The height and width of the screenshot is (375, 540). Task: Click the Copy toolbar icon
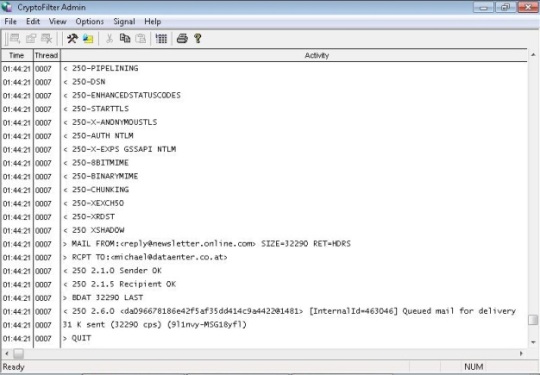pos(125,39)
